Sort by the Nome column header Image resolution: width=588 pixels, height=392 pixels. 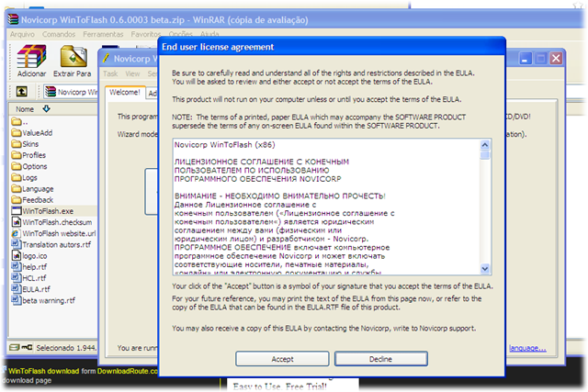coord(25,109)
